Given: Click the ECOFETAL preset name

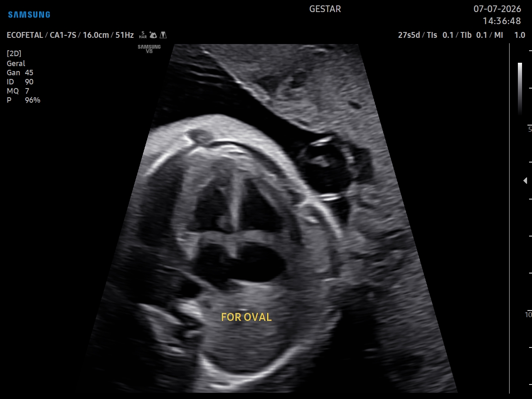Looking at the screenshot, I should (x=25, y=35).
